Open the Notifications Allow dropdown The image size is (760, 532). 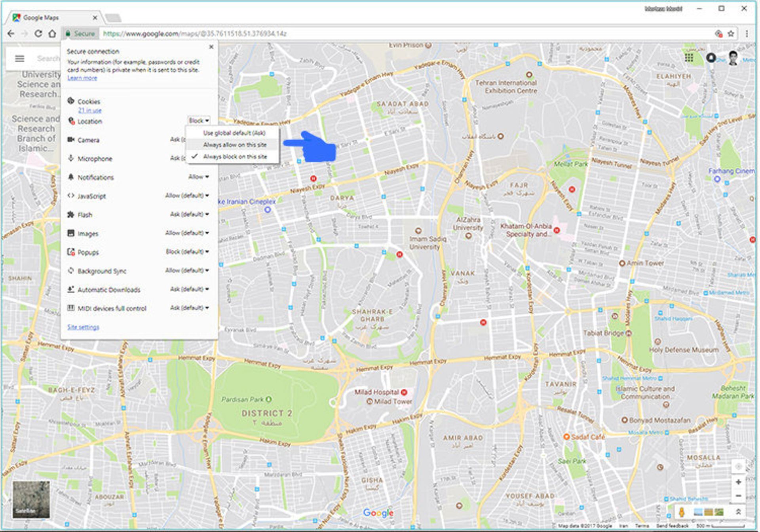click(198, 177)
